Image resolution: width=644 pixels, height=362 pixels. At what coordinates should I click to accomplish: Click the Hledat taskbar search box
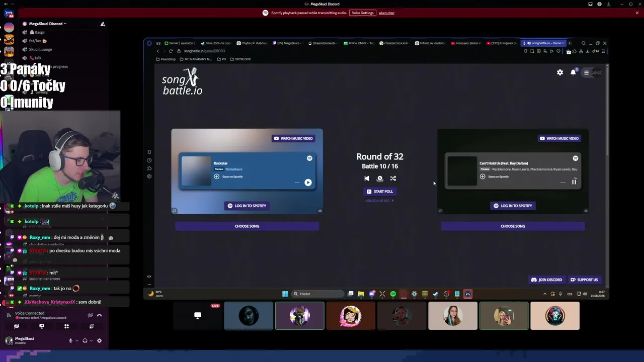pyautogui.click(x=318, y=294)
